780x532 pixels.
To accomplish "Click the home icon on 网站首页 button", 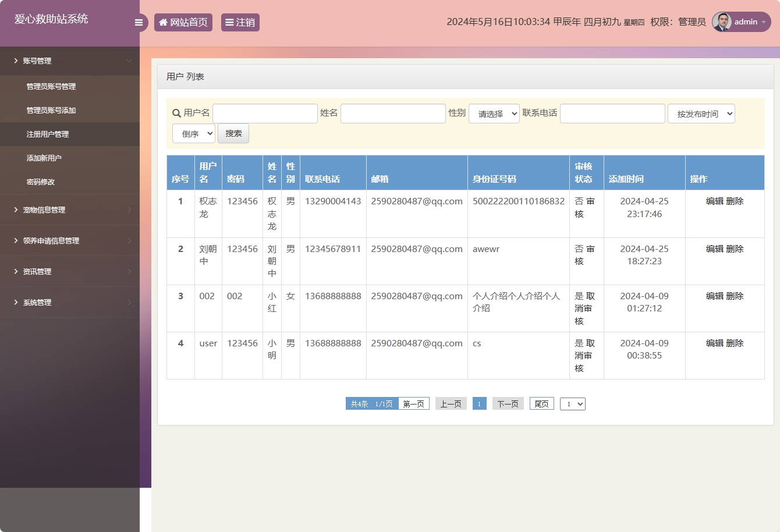I will click(x=163, y=22).
